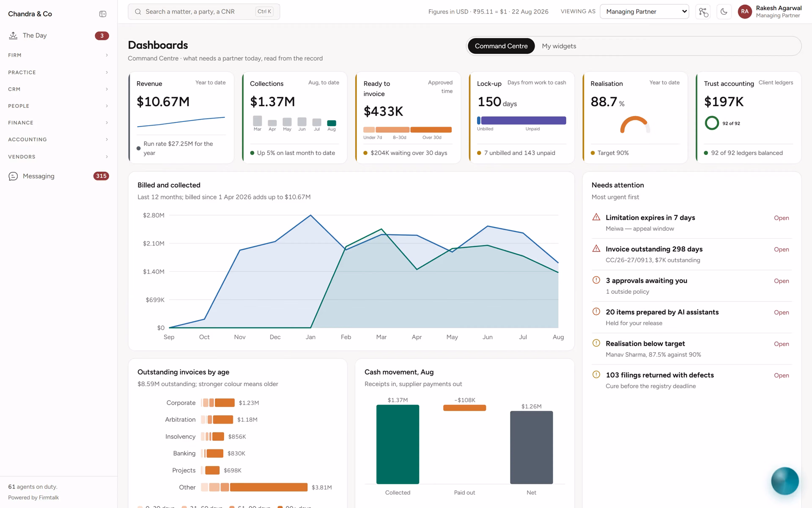Screen dimensions: 812x508
Task: Open the RA user avatar
Action: 745,12
